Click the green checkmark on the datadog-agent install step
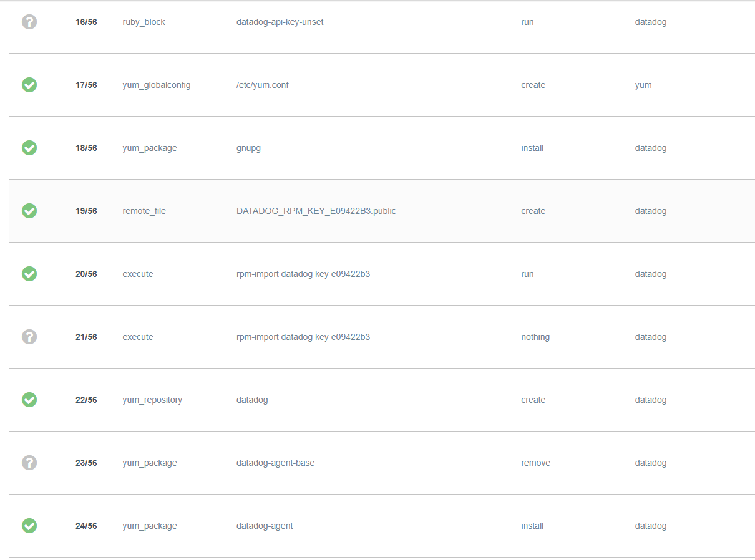The width and height of the screenshot is (755, 560). [29, 526]
